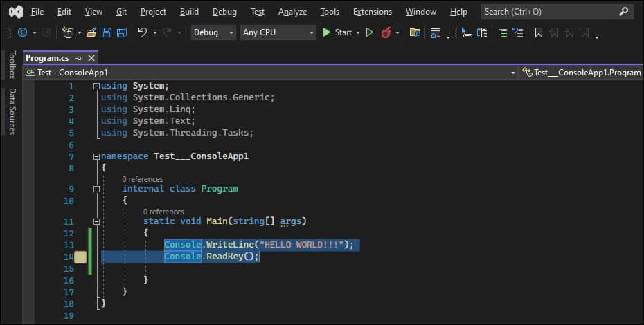Click the Save All icon
This screenshot has width=644, height=325.
[122, 32]
